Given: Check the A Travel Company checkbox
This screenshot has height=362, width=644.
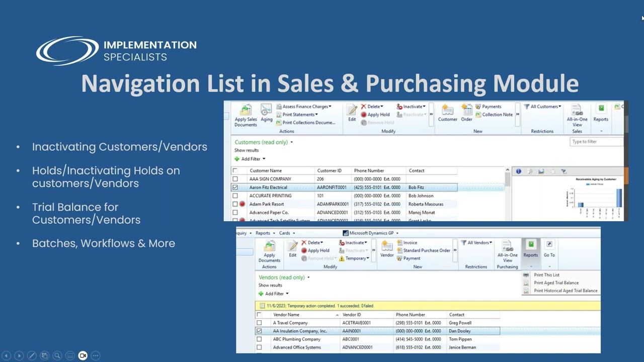Looking at the screenshot, I should (x=259, y=323).
